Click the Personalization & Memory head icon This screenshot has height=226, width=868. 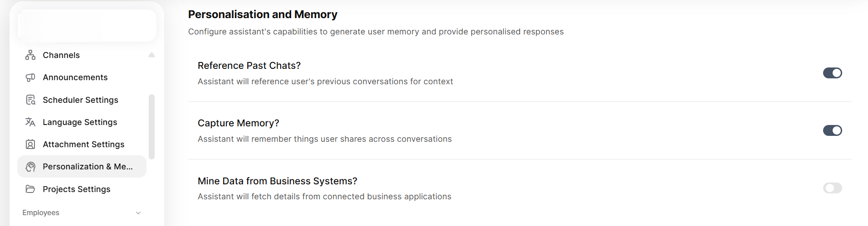30,167
